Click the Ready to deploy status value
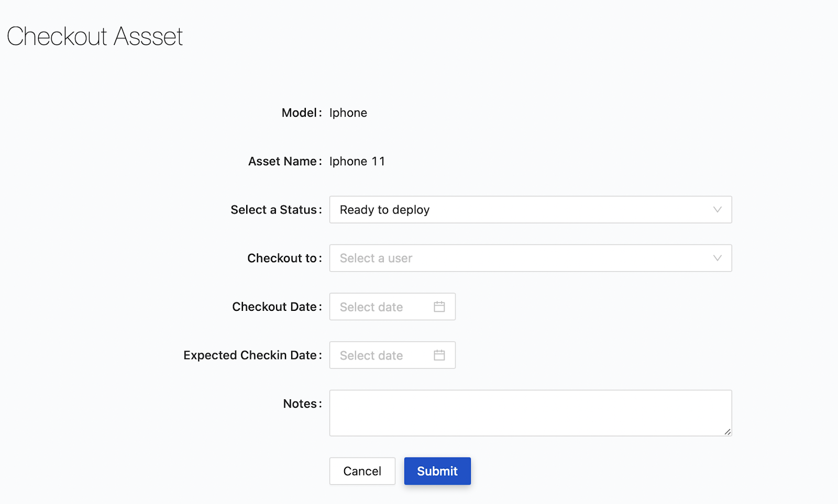 point(384,210)
